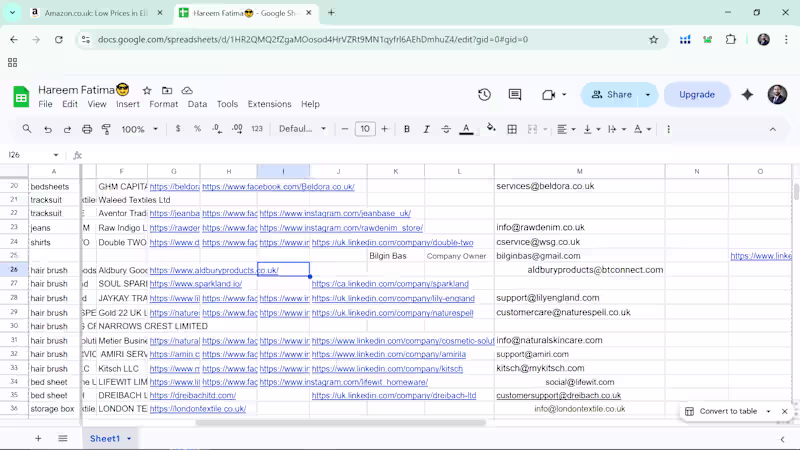Open the londontextile.co.uk link
Viewport: 800px width, 450px height.
click(198, 409)
